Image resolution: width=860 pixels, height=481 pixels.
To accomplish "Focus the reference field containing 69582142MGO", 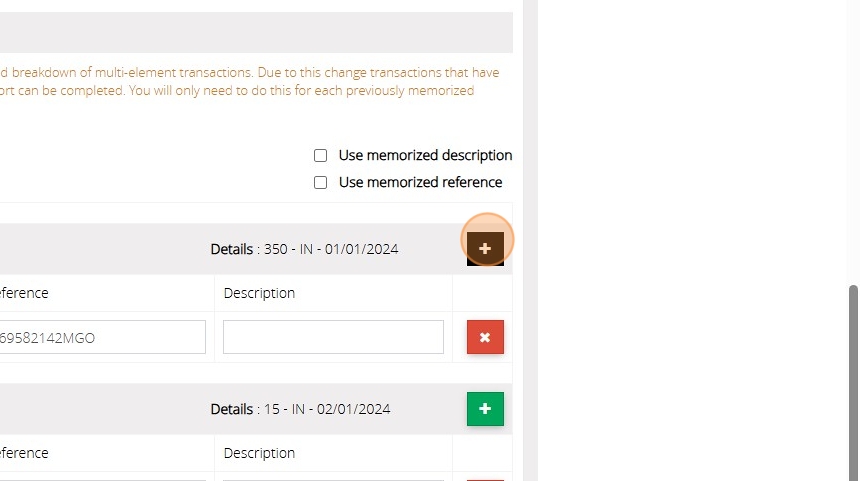I will pyautogui.click(x=100, y=338).
